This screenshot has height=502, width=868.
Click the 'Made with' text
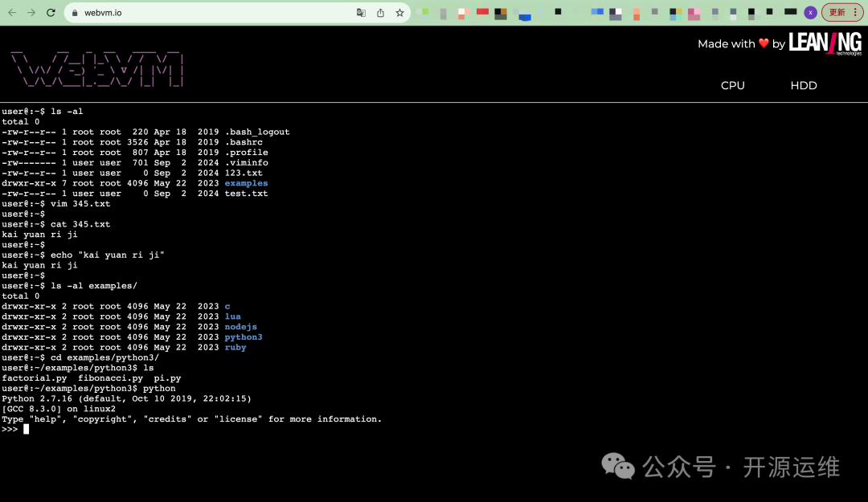pos(727,43)
